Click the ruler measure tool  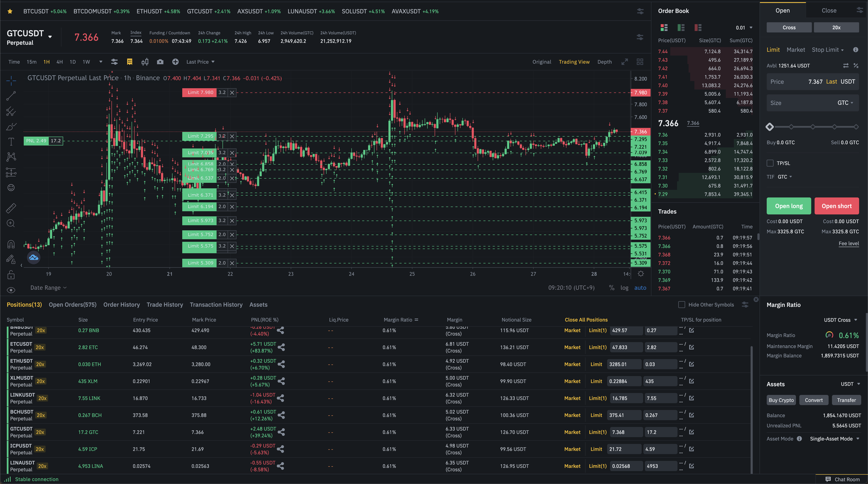[x=11, y=208]
